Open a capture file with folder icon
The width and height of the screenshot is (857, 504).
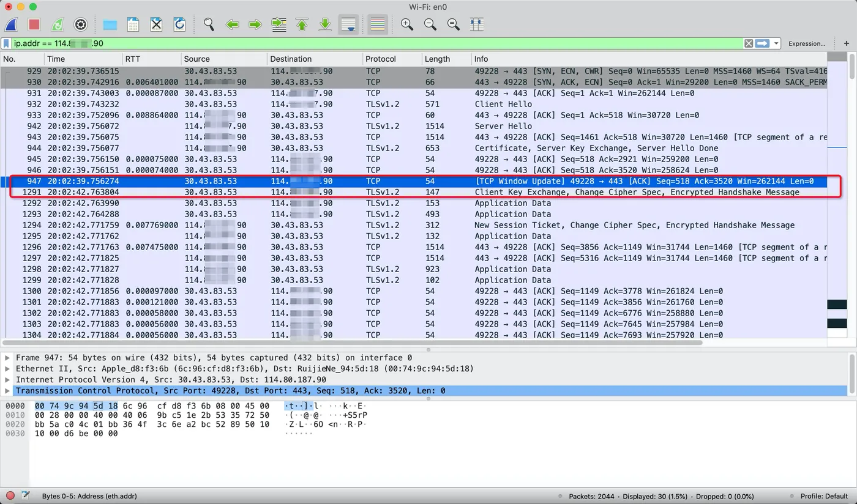[110, 24]
